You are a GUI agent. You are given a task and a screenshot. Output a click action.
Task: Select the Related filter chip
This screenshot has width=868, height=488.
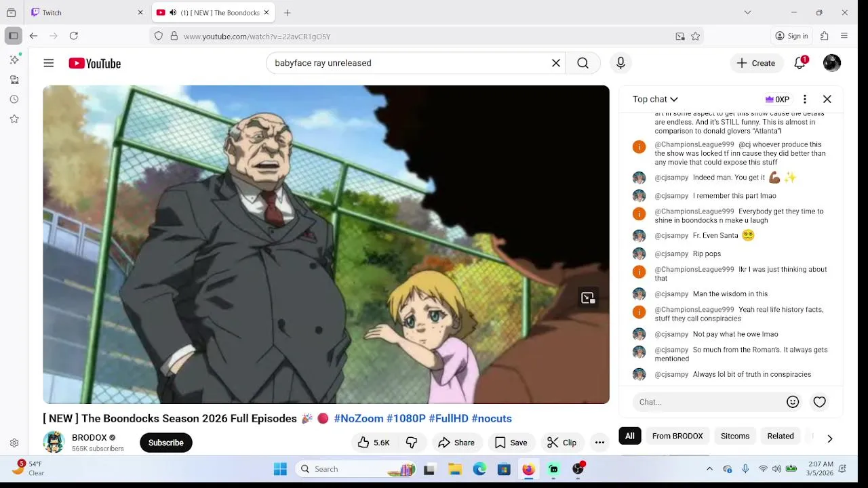[x=781, y=436]
